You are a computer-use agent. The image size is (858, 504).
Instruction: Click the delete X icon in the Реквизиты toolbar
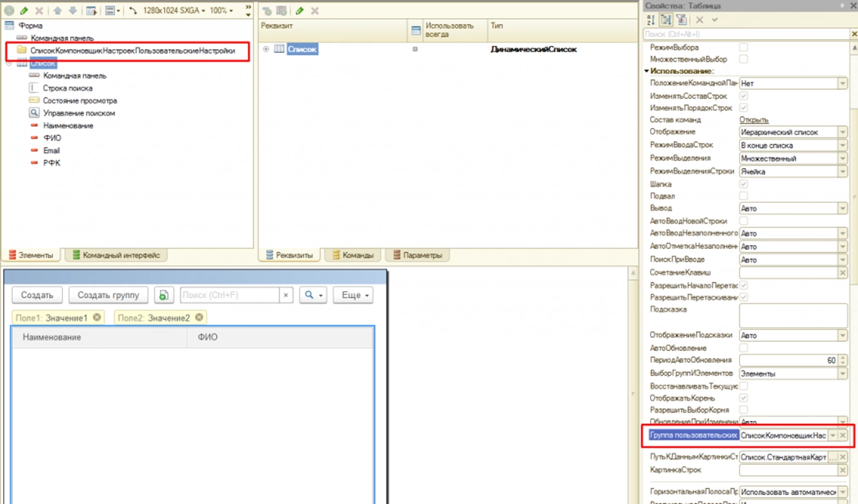click(315, 11)
